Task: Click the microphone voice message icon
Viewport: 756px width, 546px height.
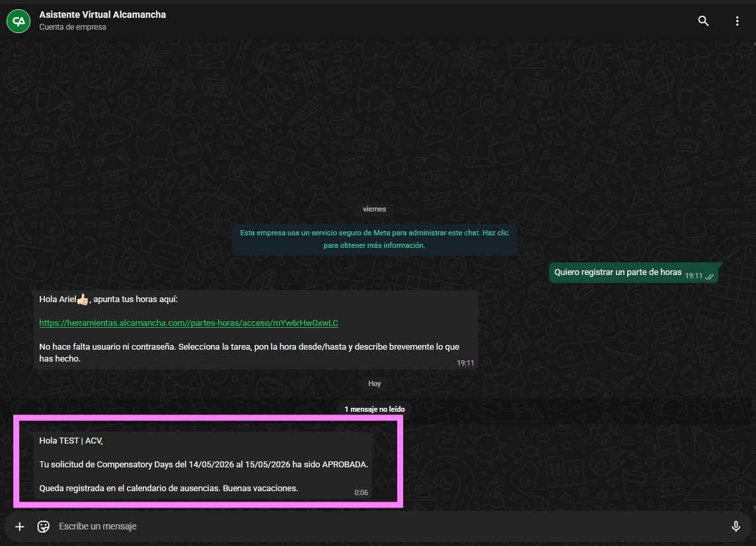Action: (x=736, y=527)
